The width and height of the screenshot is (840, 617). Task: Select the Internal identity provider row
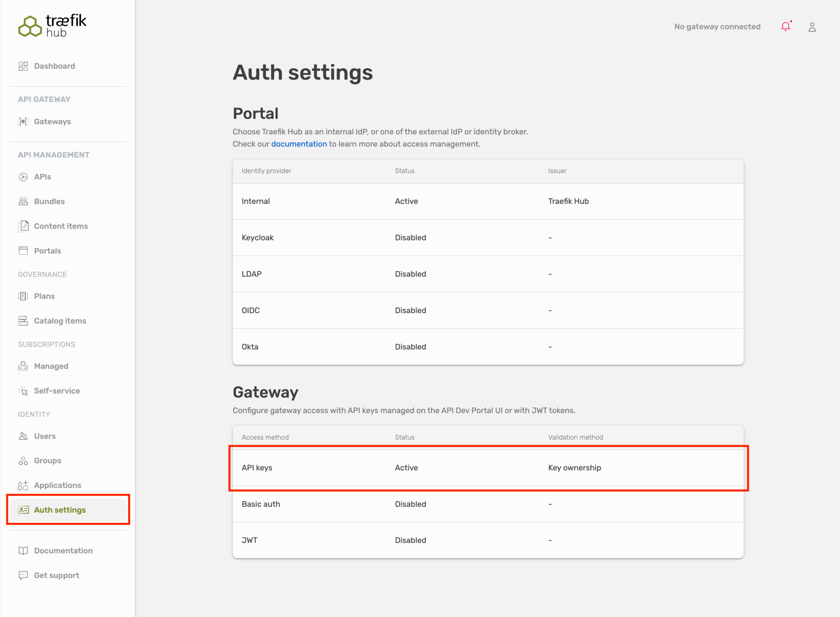(488, 201)
